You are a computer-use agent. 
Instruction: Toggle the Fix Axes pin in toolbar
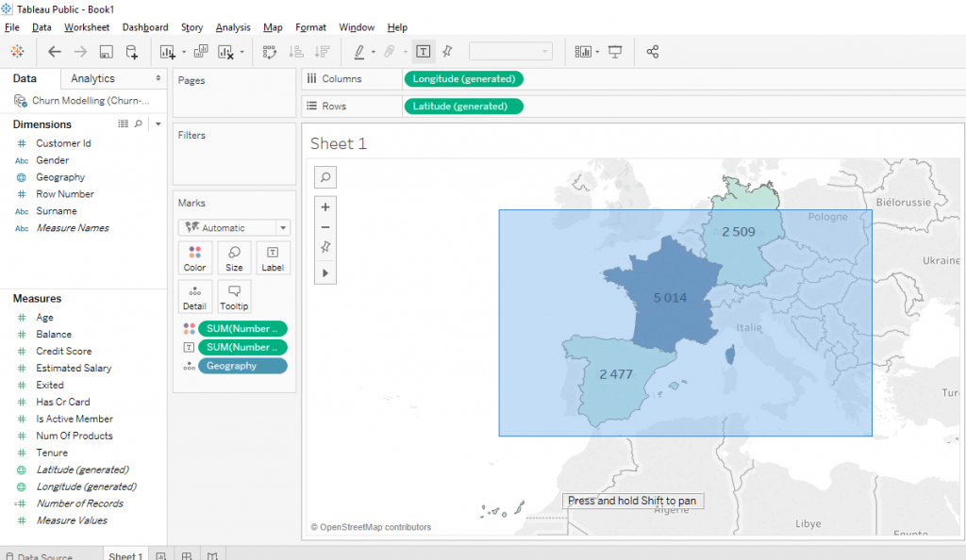click(447, 52)
